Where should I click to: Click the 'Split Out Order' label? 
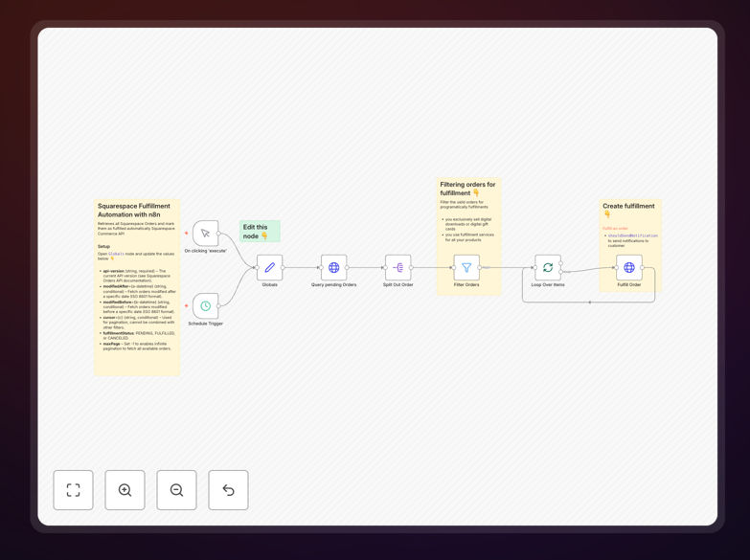(x=398, y=284)
